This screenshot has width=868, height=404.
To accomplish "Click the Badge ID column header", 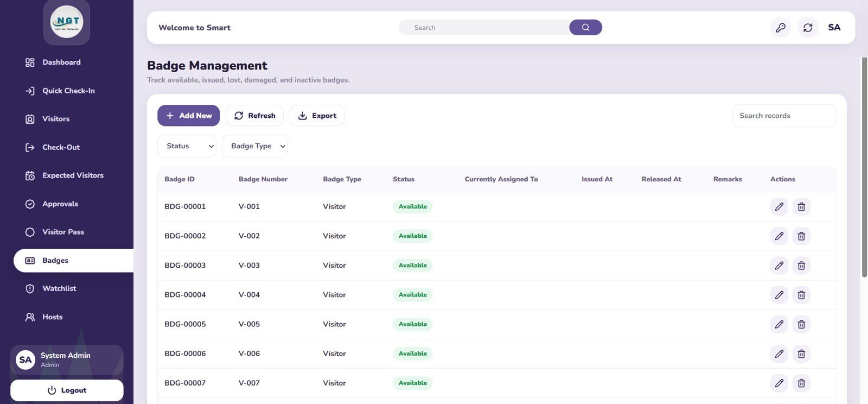I will coord(180,179).
